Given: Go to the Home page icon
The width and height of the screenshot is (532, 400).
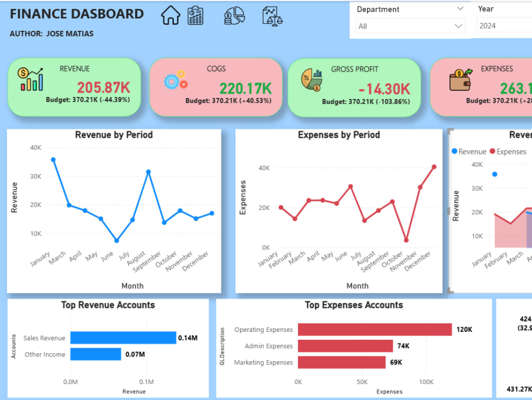Looking at the screenshot, I should [x=170, y=15].
